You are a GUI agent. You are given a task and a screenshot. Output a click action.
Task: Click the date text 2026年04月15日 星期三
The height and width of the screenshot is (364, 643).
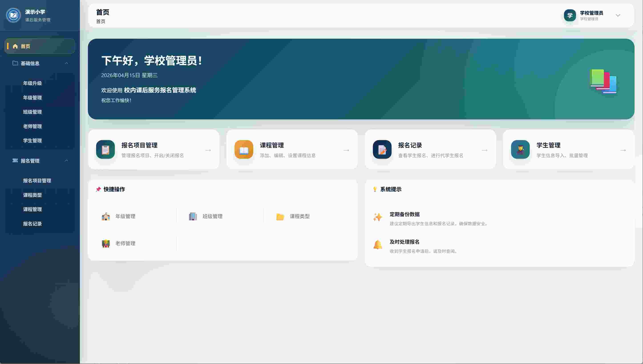pos(129,75)
